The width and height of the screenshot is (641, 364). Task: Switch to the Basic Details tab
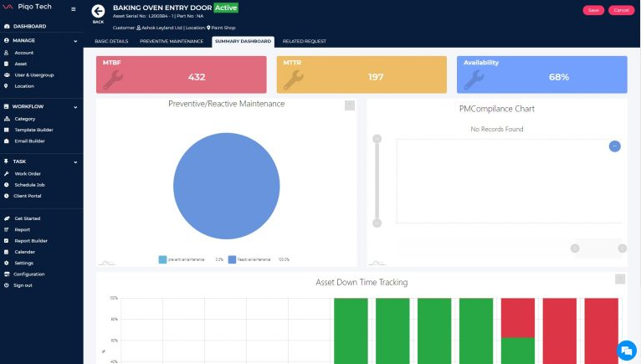click(112, 41)
